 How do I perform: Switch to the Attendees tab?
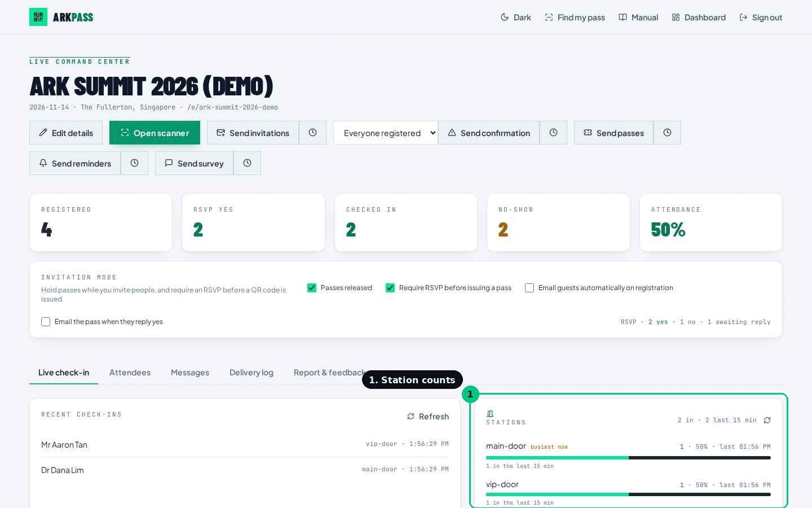tap(130, 373)
